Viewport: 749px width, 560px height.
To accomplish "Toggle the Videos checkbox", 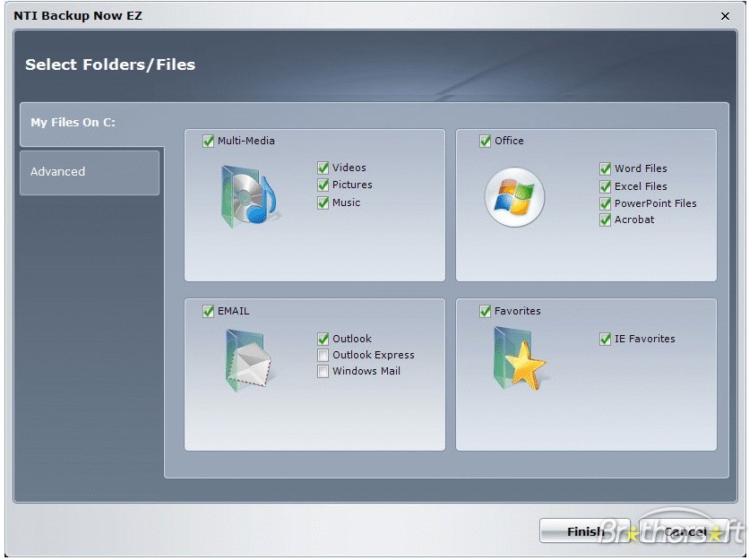I will [x=323, y=168].
